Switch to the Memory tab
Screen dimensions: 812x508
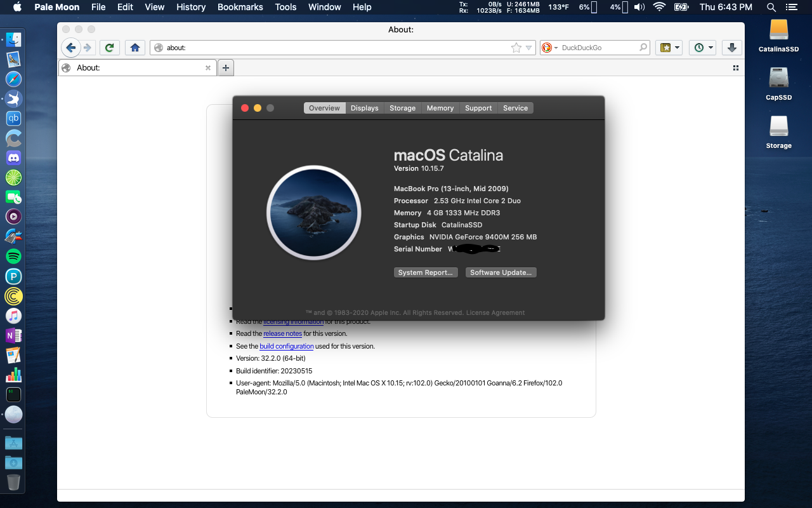pyautogui.click(x=440, y=108)
